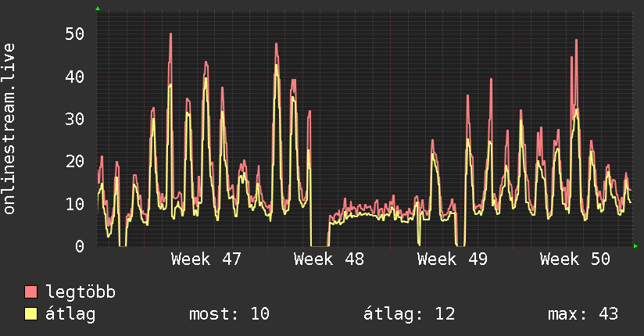Image resolution: width=644 pixels, height=336 pixels.
Task: Click the Week 47 axis label
Action: tap(206, 259)
